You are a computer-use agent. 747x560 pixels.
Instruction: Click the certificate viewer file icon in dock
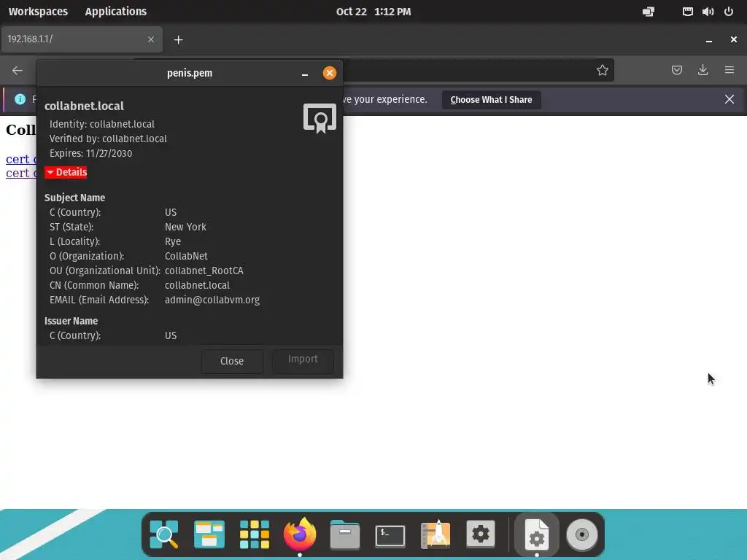tap(536, 534)
